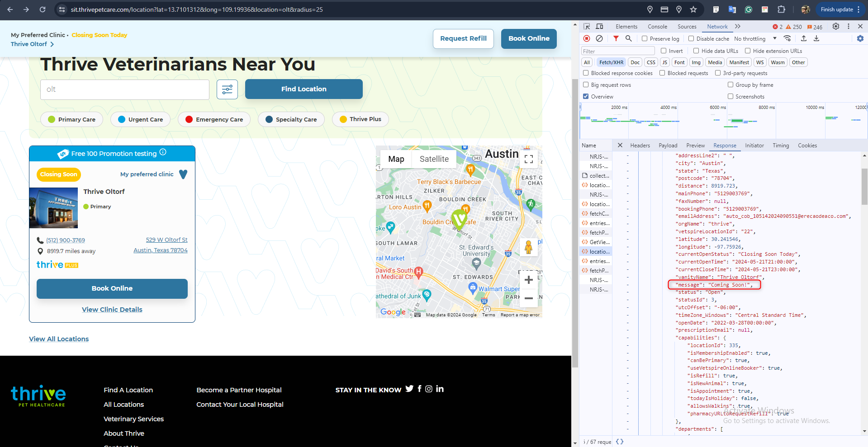This screenshot has width=868, height=447.
Task: Check Group by frame checkbox
Action: 730,85
